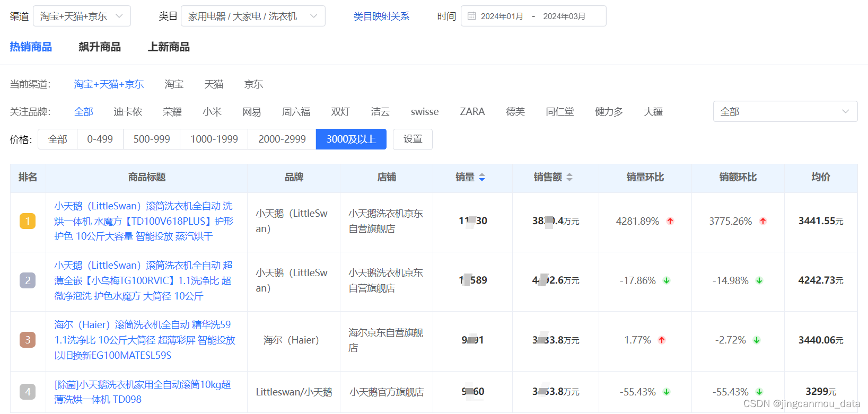Filter by brand 同仁堂
Screen dimensions: 868x414
[560, 112]
